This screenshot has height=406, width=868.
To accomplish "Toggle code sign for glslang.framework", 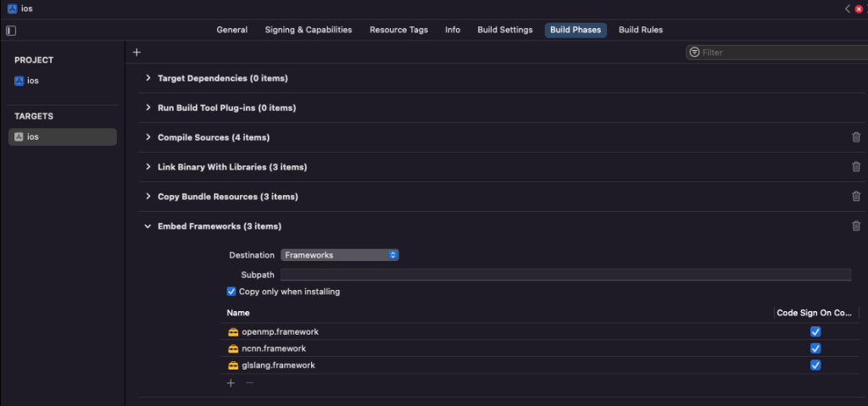I will point(815,365).
